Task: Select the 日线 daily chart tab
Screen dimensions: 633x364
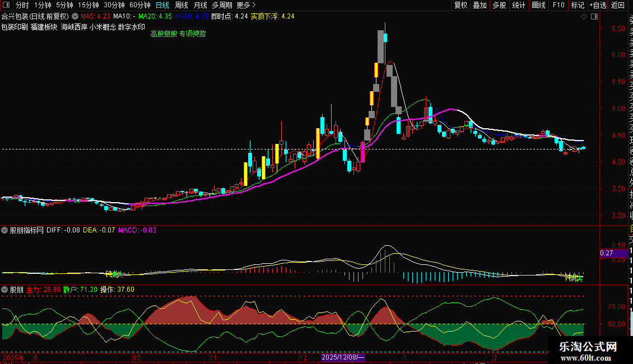Action: click(x=162, y=5)
